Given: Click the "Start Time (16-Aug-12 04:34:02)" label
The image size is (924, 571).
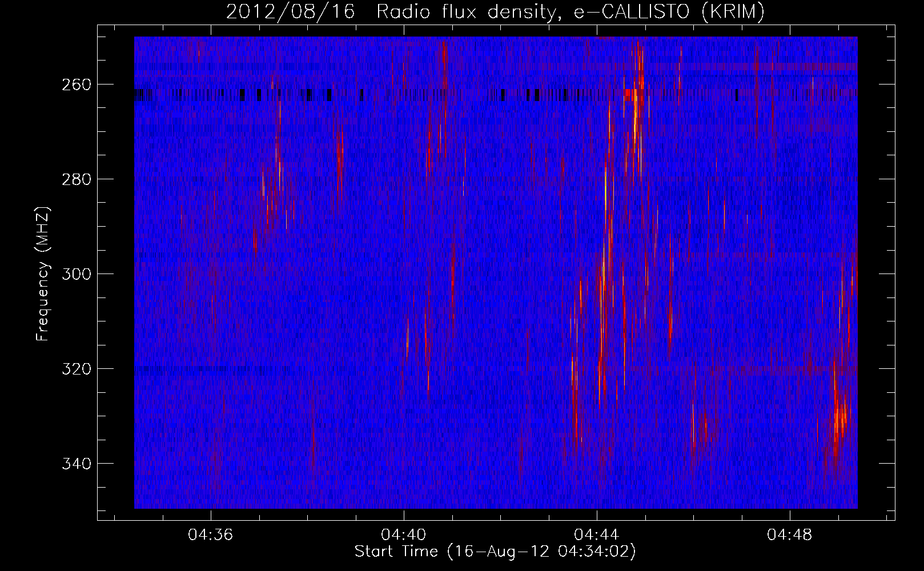Looking at the screenshot, I should pyautogui.click(x=495, y=552).
